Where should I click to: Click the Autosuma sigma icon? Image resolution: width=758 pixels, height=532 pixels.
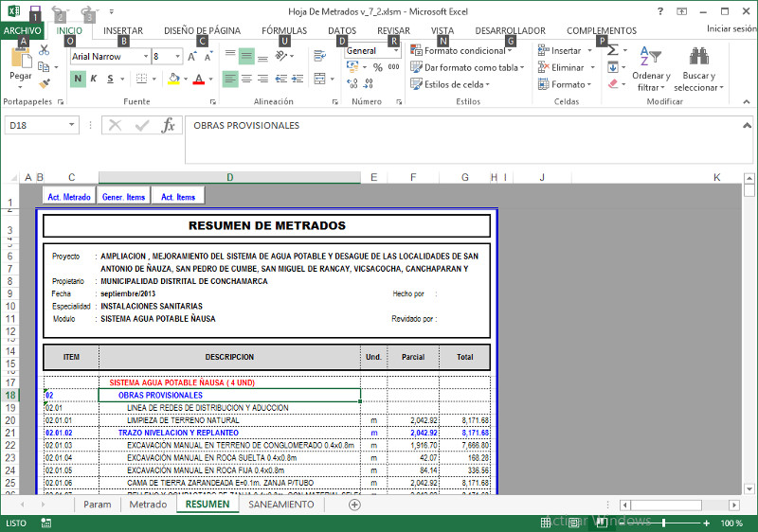click(612, 50)
